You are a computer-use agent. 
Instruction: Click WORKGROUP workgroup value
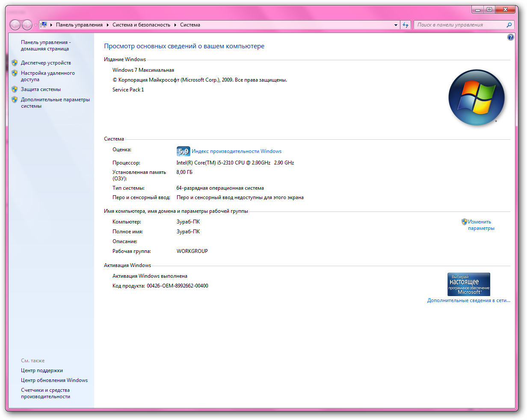192,251
